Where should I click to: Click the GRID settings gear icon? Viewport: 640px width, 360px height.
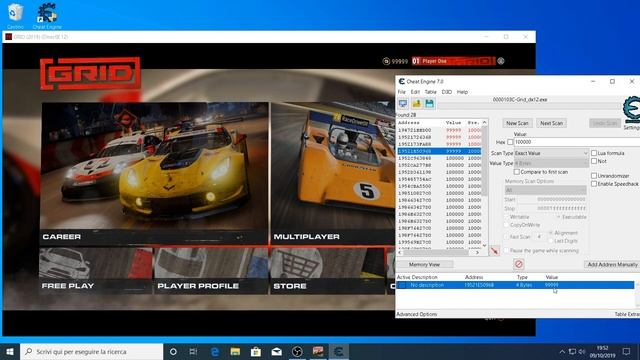point(501,61)
